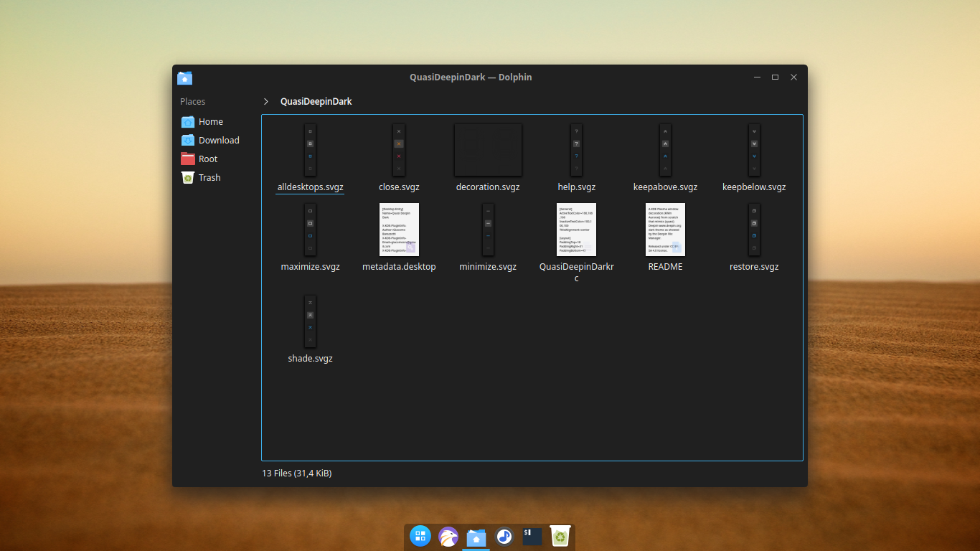
Task: Click the help.svgz file name
Action: click(x=577, y=187)
